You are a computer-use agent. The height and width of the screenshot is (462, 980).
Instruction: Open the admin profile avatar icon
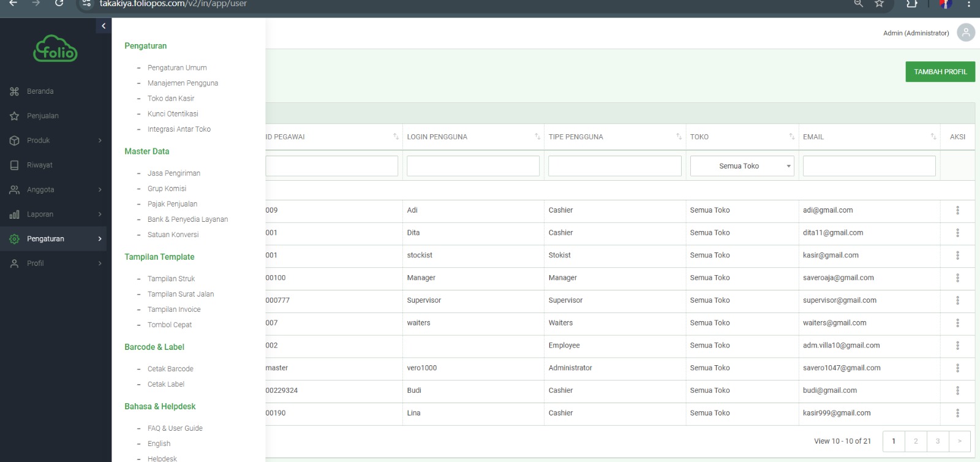point(965,32)
